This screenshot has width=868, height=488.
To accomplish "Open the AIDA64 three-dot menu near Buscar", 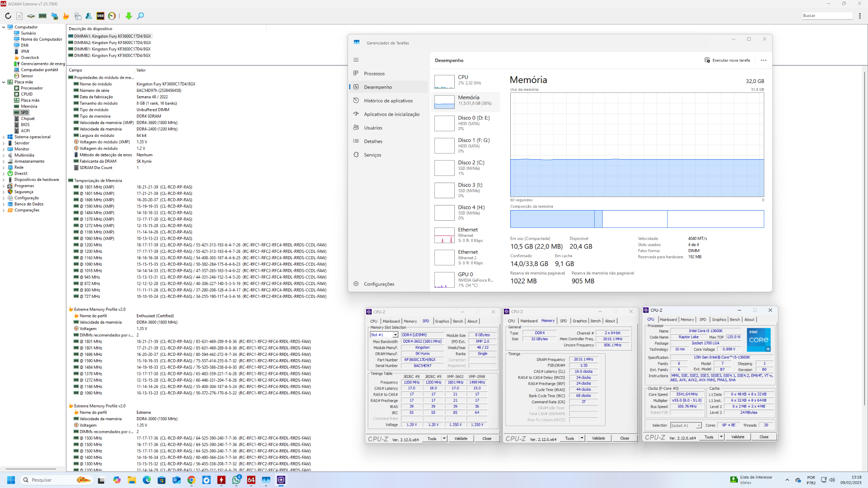I will pyautogui.click(x=860, y=16).
